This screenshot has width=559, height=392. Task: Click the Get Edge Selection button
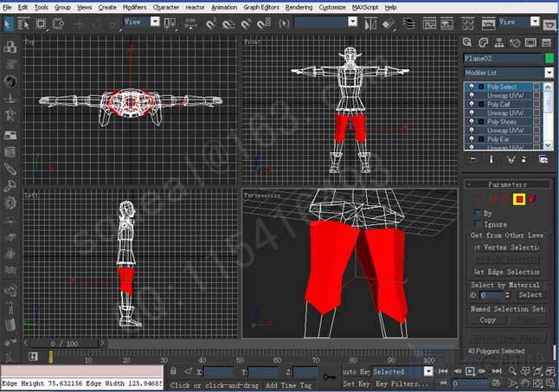pos(506,272)
